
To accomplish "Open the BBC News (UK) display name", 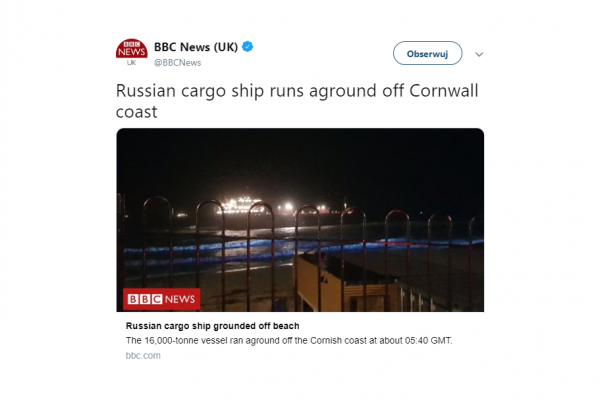I will click(x=196, y=47).
